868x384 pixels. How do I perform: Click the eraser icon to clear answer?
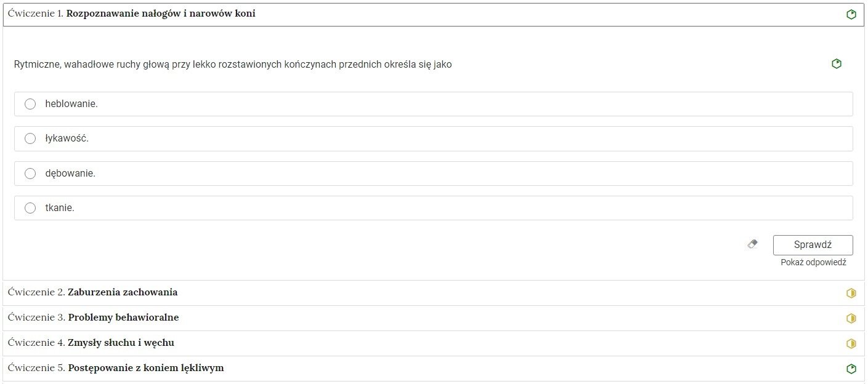coord(752,244)
